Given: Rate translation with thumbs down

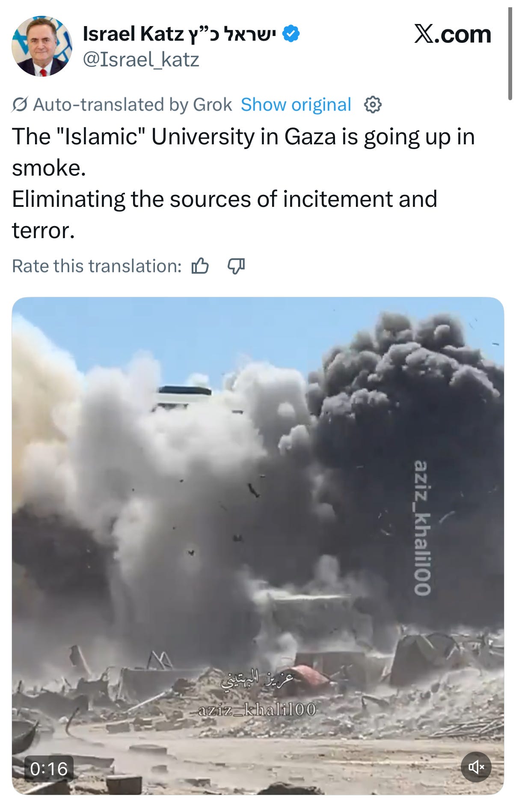Looking at the screenshot, I should (x=236, y=266).
